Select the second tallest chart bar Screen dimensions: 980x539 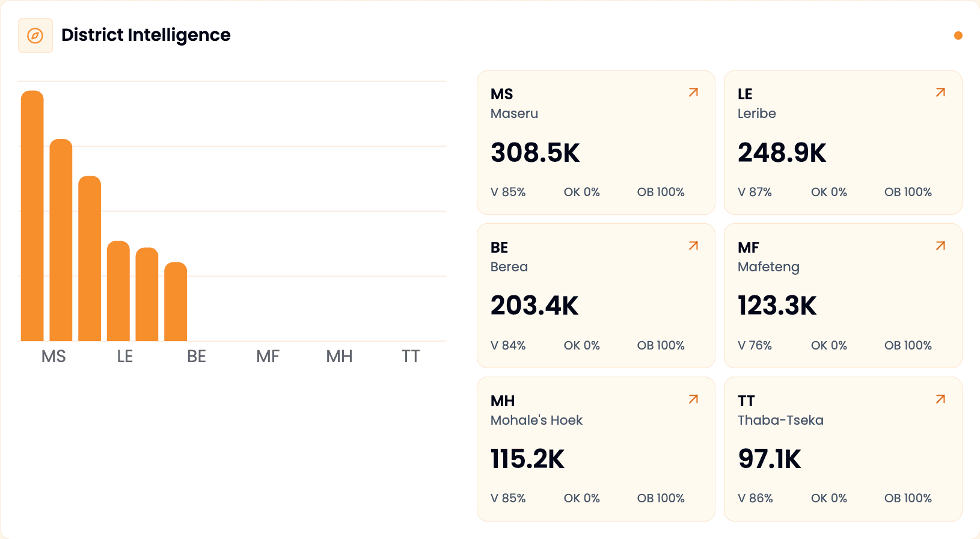coord(61,240)
